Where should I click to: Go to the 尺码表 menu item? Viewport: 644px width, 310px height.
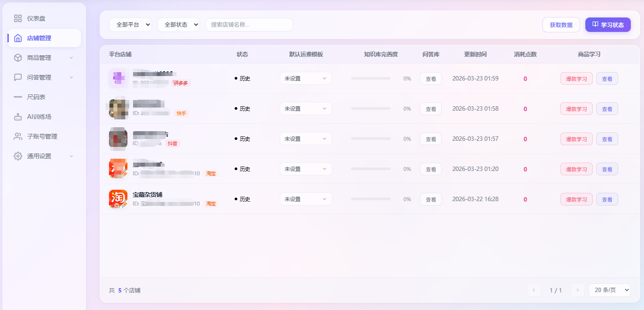[x=36, y=97]
